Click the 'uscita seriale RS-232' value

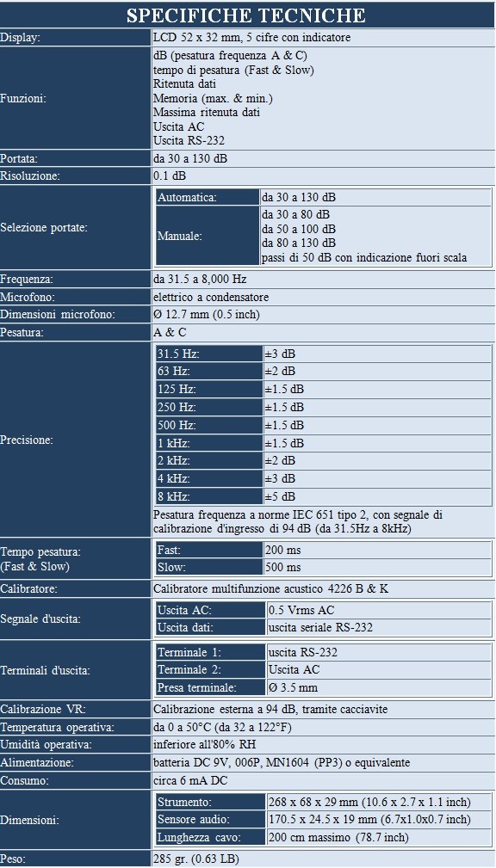pos(320,627)
